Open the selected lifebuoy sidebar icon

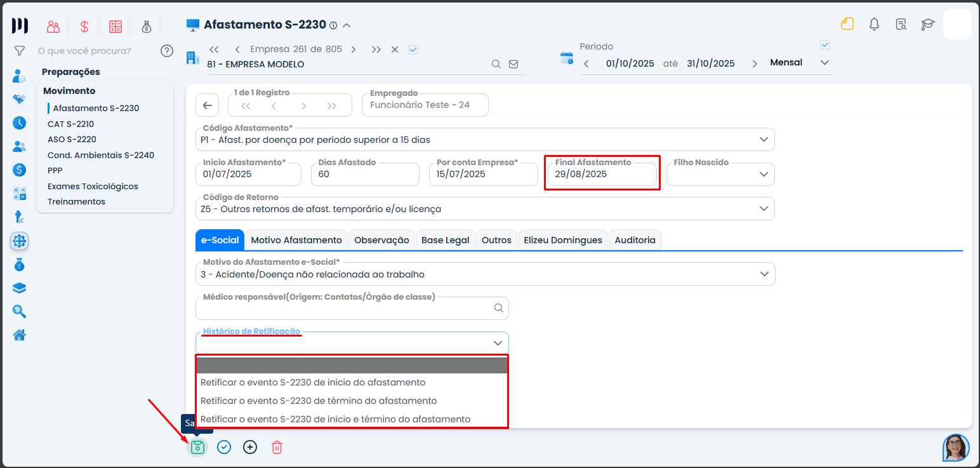(x=20, y=241)
